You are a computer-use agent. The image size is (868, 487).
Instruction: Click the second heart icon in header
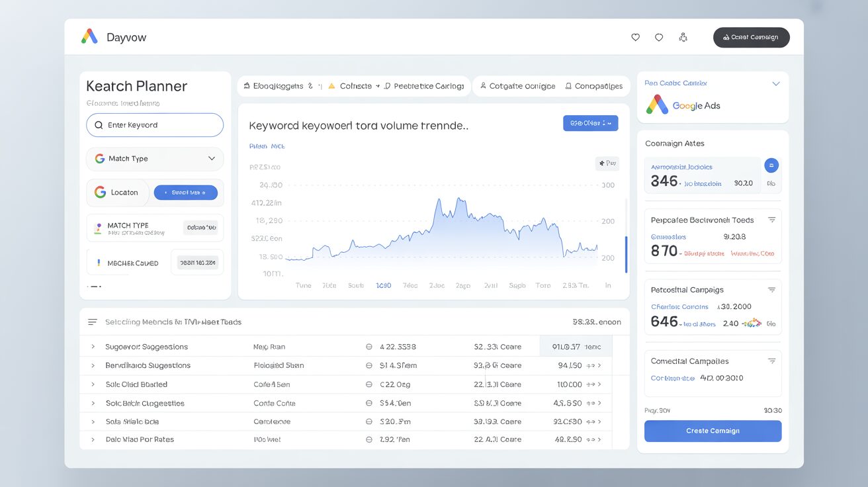tap(659, 38)
